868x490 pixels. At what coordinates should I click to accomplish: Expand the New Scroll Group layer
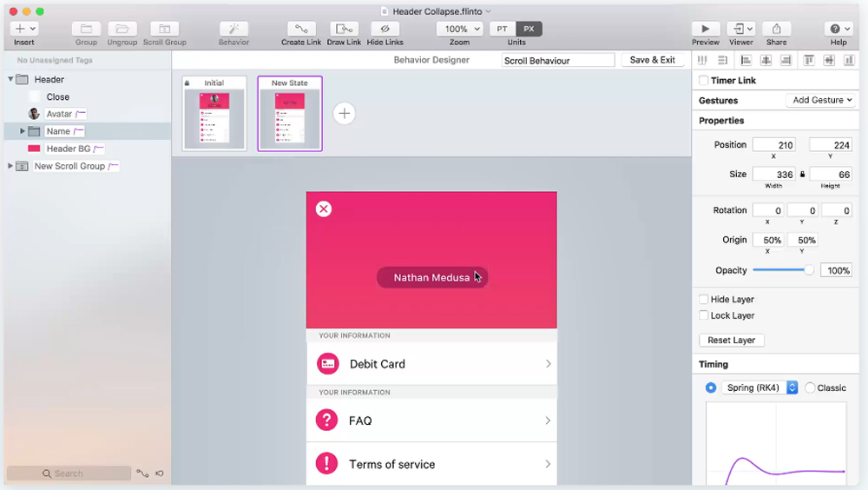click(x=10, y=166)
